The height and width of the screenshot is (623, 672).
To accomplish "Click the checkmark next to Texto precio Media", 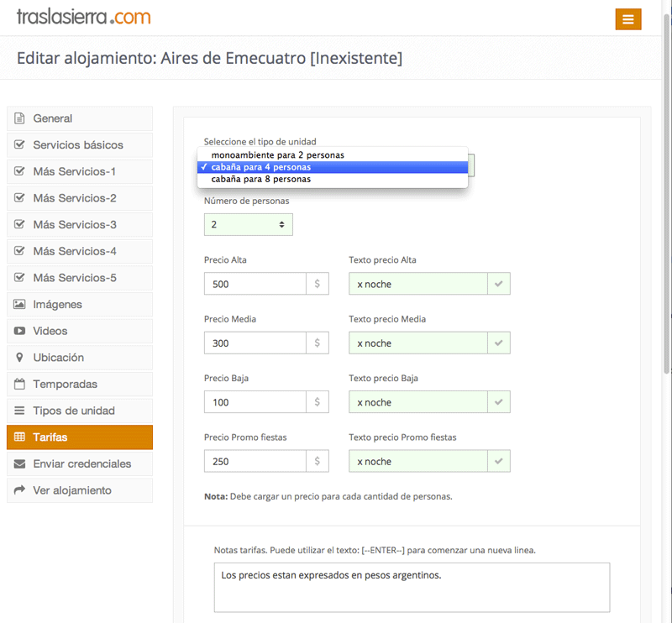I will [x=498, y=343].
